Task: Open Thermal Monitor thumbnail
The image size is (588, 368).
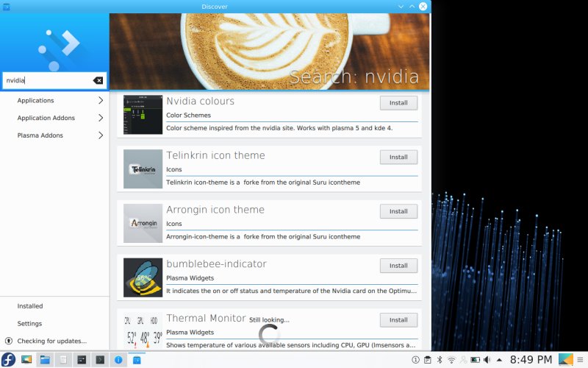Action: (143, 332)
